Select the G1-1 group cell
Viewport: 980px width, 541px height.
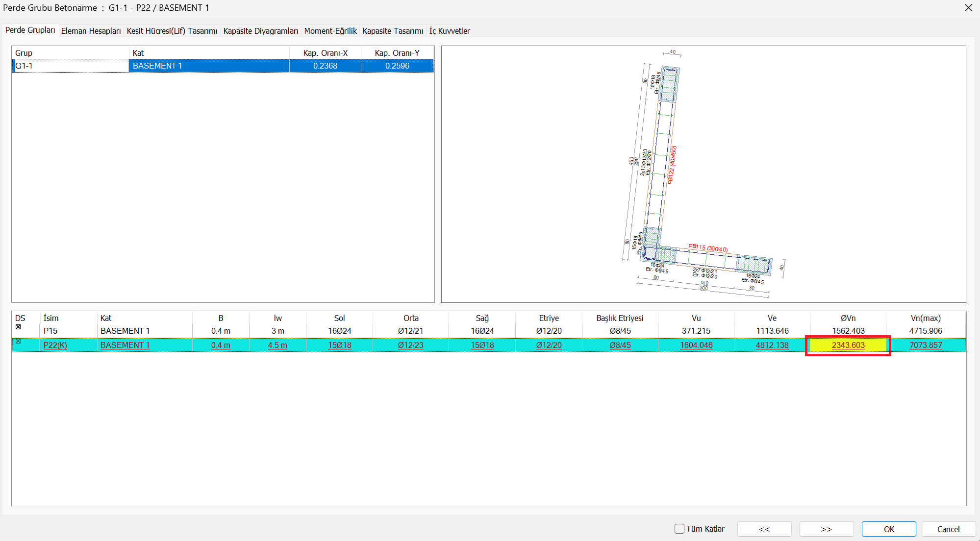click(x=71, y=66)
